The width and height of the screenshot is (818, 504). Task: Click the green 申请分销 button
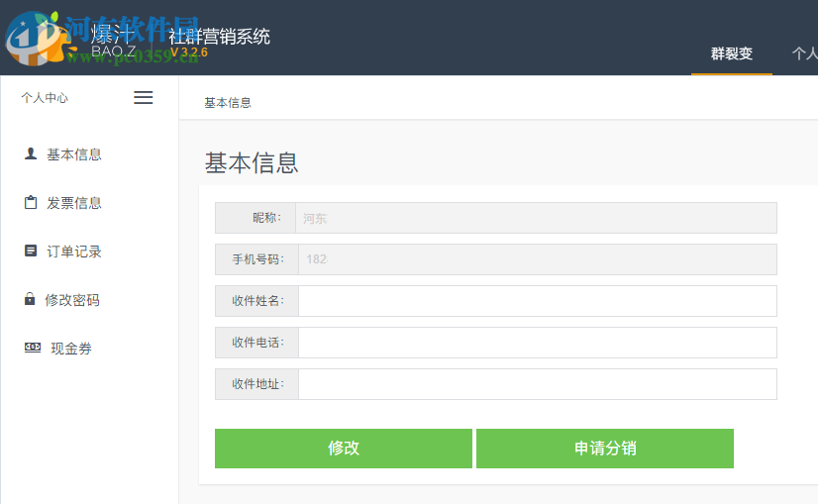tap(605, 449)
